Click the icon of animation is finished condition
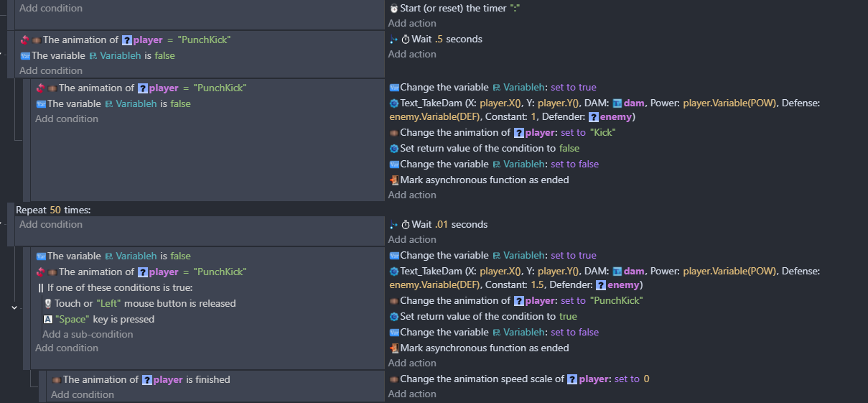 pos(57,380)
